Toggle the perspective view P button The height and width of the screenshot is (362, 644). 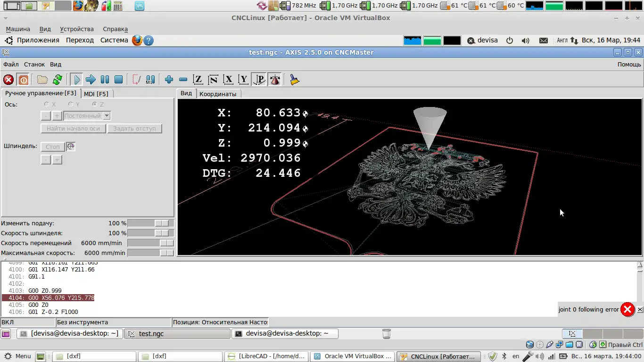click(x=259, y=80)
